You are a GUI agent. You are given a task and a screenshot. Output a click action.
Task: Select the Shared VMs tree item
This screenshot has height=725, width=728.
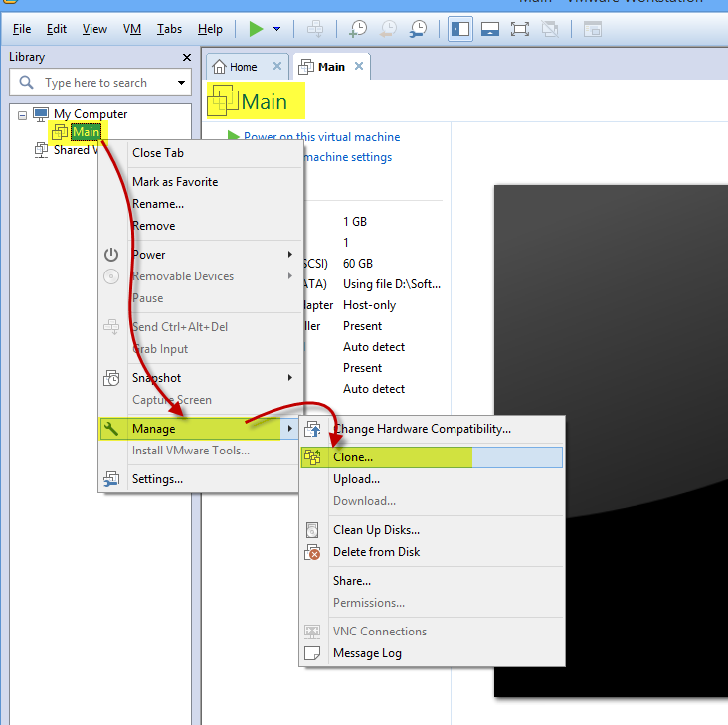point(76,150)
